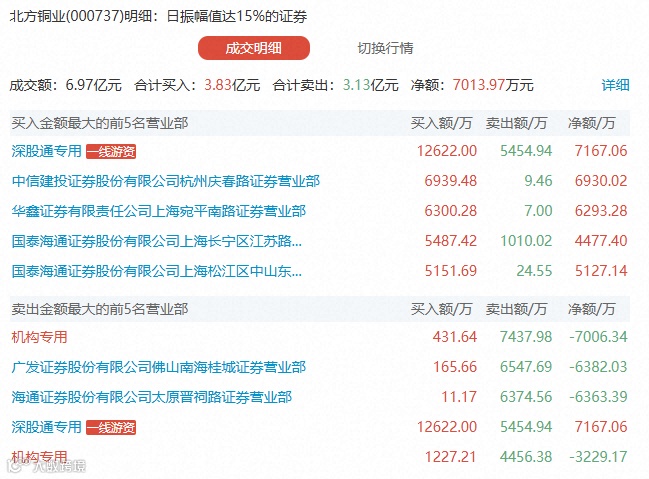Screen dimensions: 649x479
Task: Open the 详细 link
Action: [615, 85]
